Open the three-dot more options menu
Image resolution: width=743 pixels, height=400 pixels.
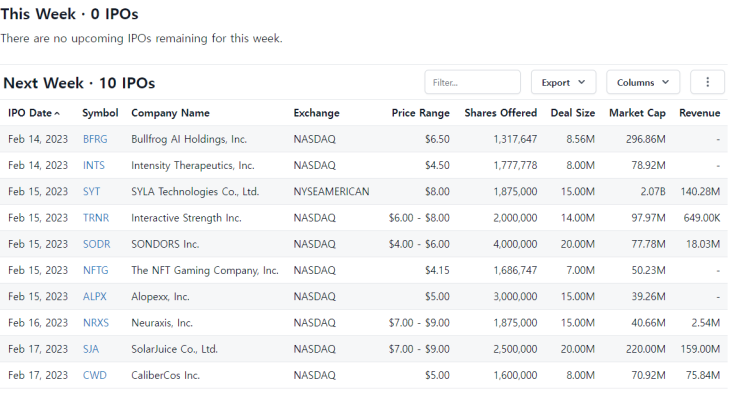[x=707, y=82]
